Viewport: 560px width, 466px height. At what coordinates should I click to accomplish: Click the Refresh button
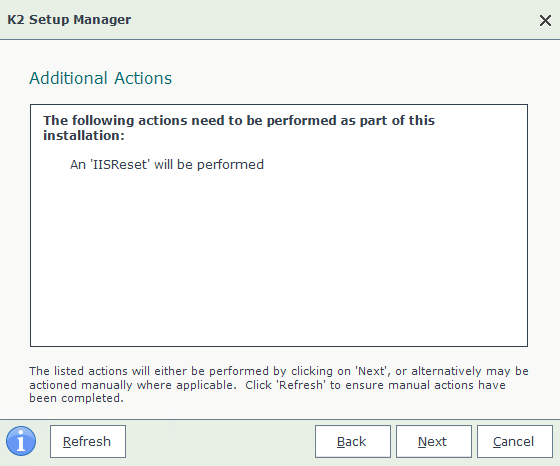(x=88, y=441)
